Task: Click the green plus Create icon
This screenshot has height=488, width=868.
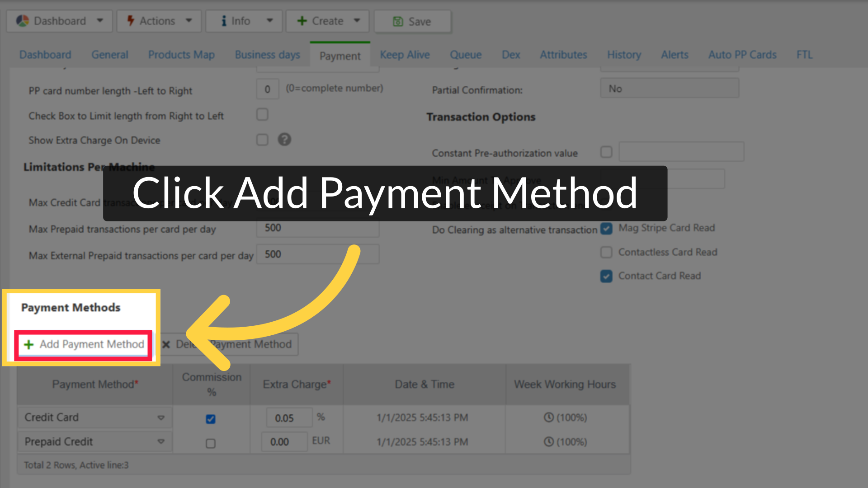Action: 302,21
